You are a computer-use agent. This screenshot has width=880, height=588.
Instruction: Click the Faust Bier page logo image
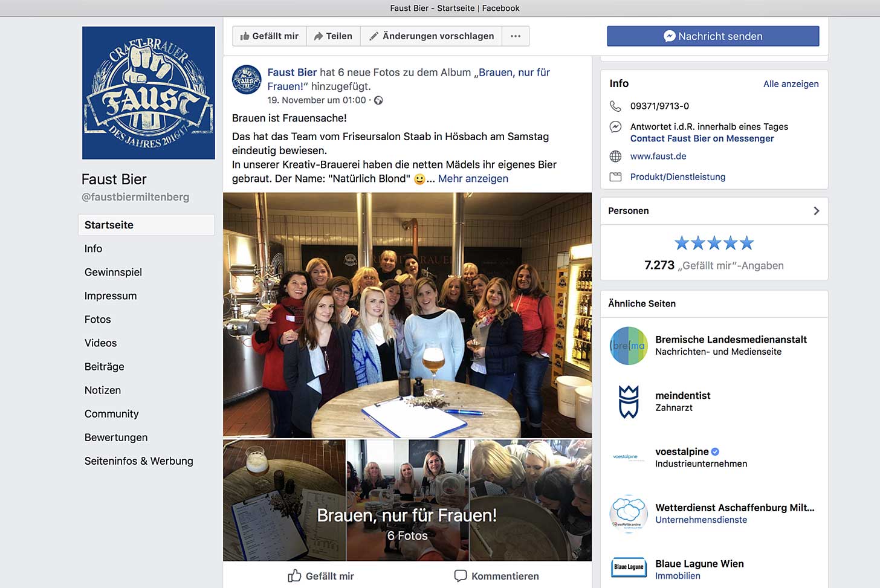point(149,93)
